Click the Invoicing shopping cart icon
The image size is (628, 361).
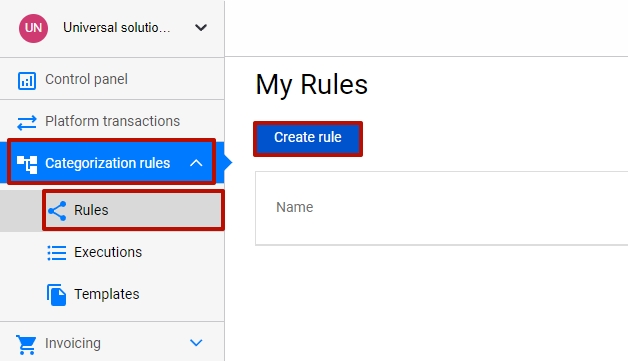click(x=26, y=344)
